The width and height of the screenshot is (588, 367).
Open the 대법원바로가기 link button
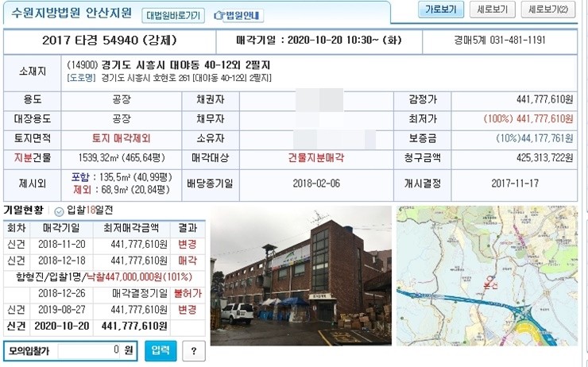pos(173,15)
